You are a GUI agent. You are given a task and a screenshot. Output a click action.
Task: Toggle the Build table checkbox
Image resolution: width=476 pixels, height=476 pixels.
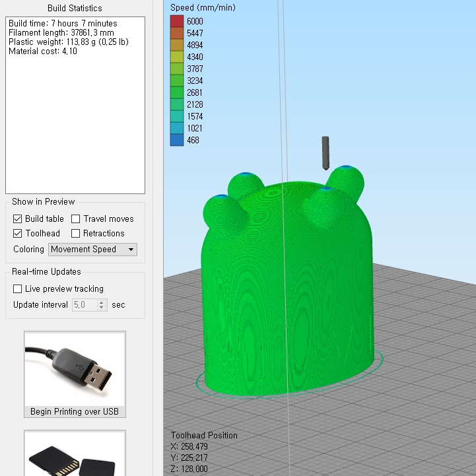18,219
